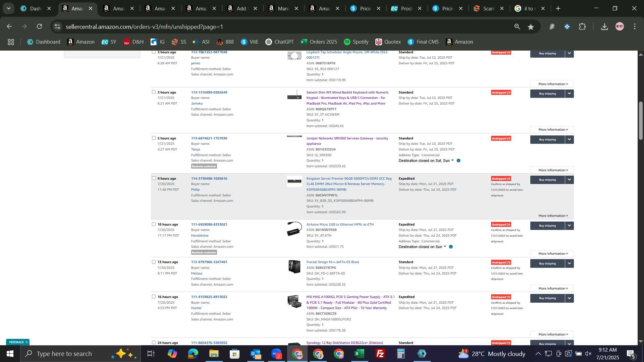Select order 111-6959098-8333021 checkbox
The height and width of the screenshot is (362, 644).
coord(154,224)
